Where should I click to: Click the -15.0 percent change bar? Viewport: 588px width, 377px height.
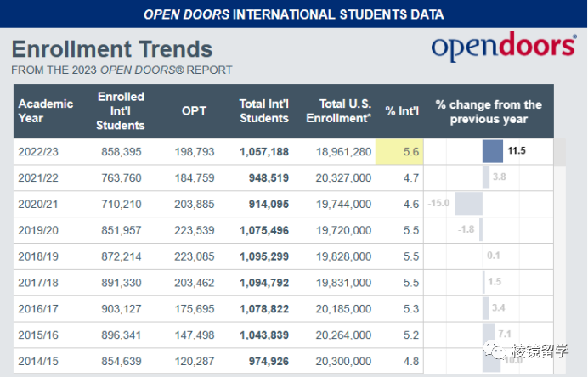[468, 204]
